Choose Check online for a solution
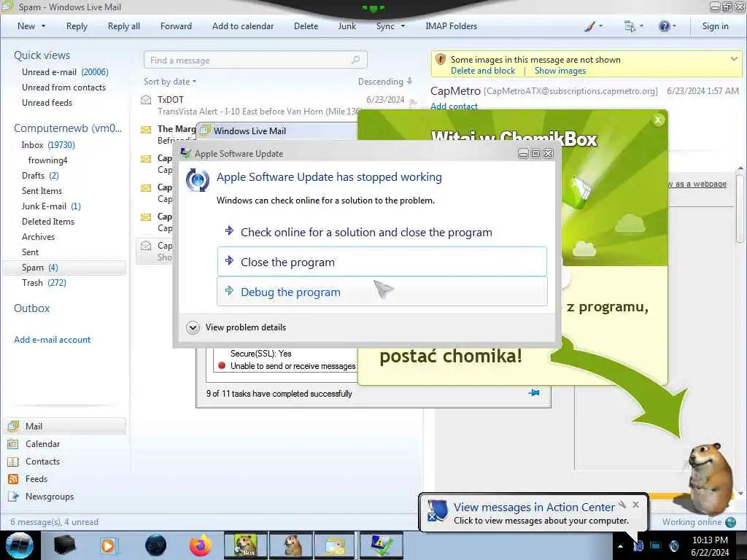Screen dimensions: 747x560 click(x=382, y=233)
